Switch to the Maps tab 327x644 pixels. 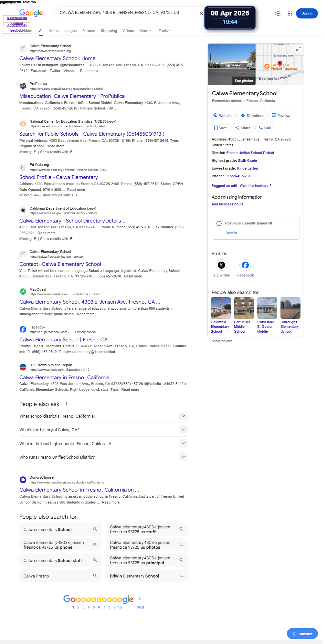point(54,31)
